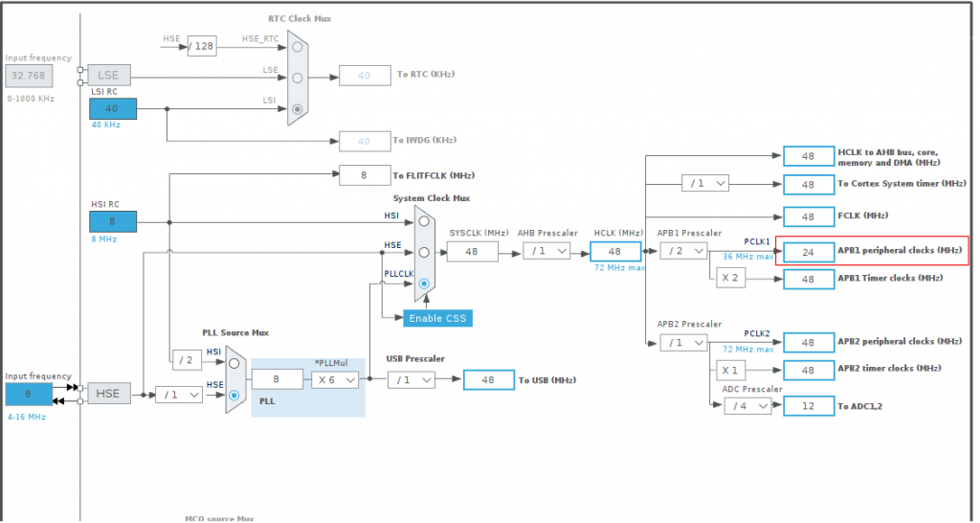Click the HCLK to AHB bus value box
Screen dimensions: 980x523
coord(809,156)
